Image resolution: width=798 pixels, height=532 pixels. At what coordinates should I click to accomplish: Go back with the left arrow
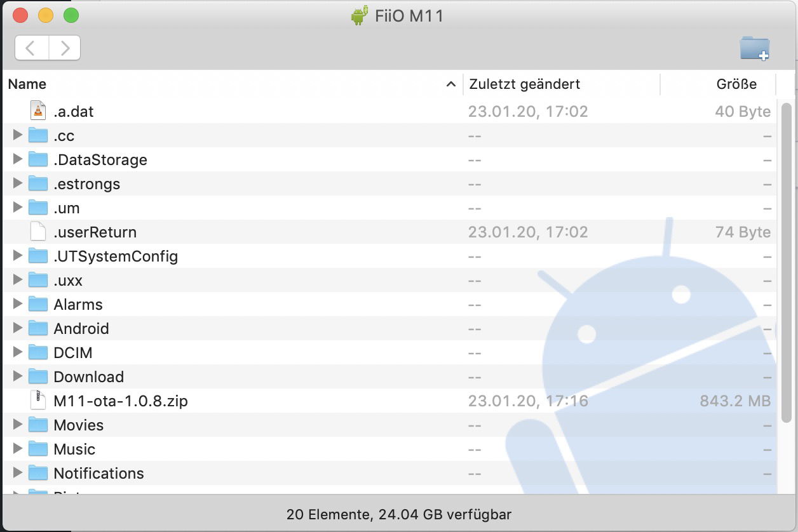pyautogui.click(x=31, y=48)
